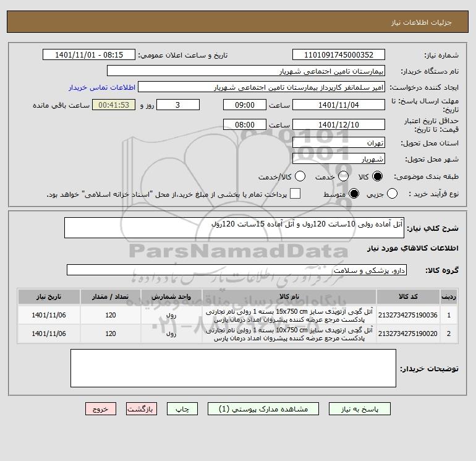Click the اطلاعات کالاهای مورد نیاز heading
The image size is (476, 461).
click(413, 248)
